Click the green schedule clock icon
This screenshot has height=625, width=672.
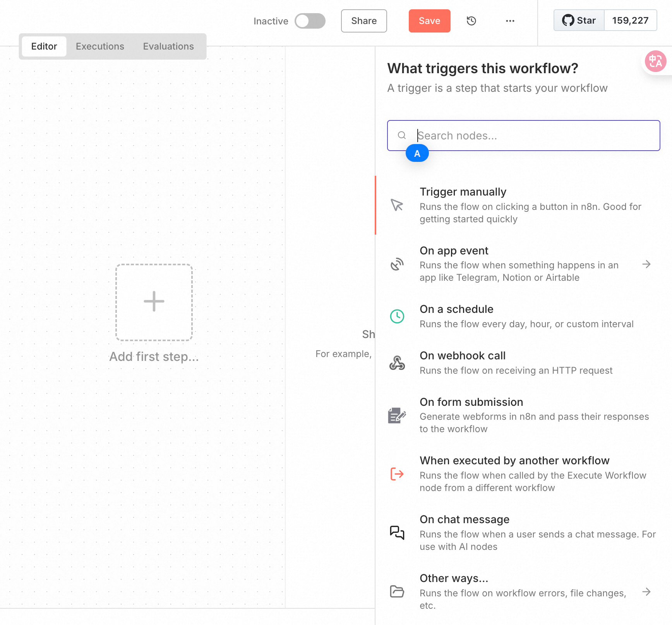coord(397,316)
